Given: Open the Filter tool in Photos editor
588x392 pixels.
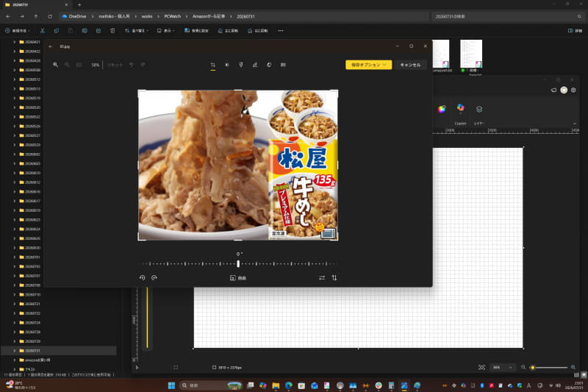Looking at the screenshot, I should 241,65.
